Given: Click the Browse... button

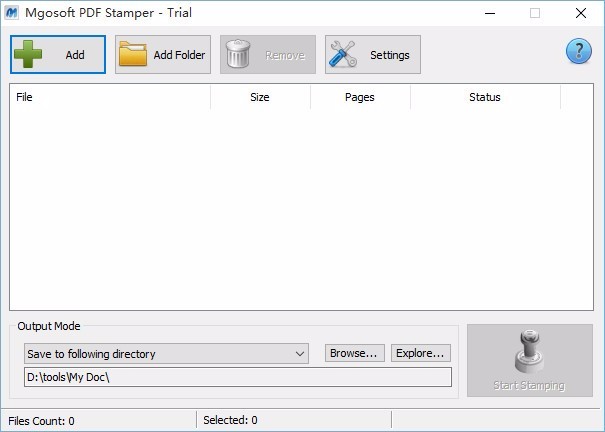Looking at the screenshot, I should click(x=355, y=353).
